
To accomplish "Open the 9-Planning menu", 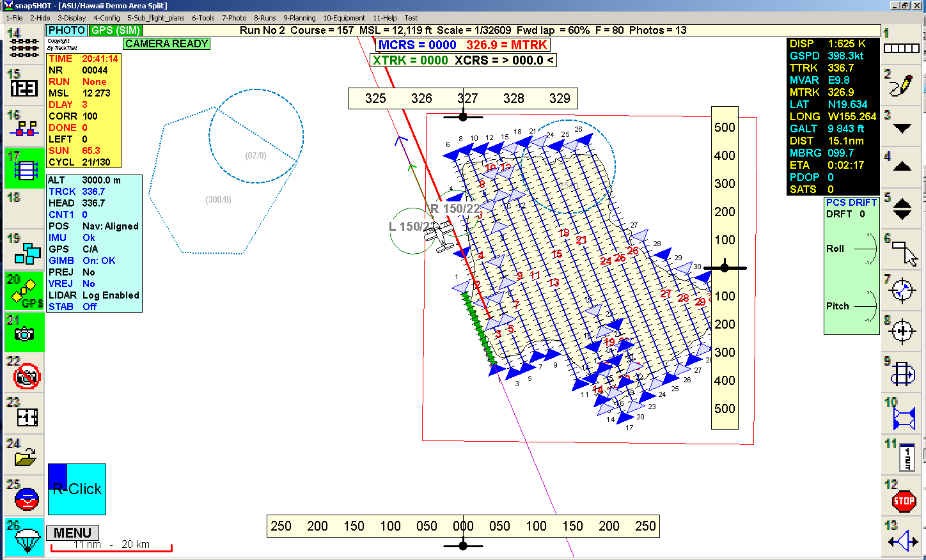I will [x=299, y=18].
